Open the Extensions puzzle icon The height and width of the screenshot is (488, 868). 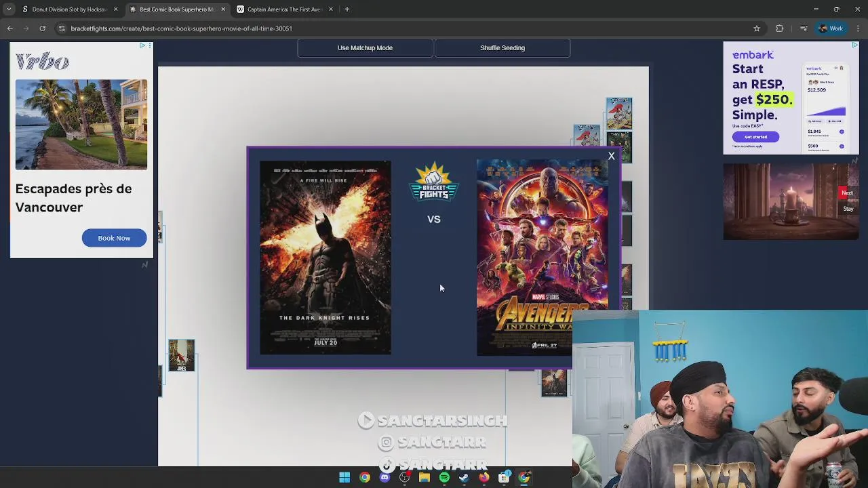[779, 28]
